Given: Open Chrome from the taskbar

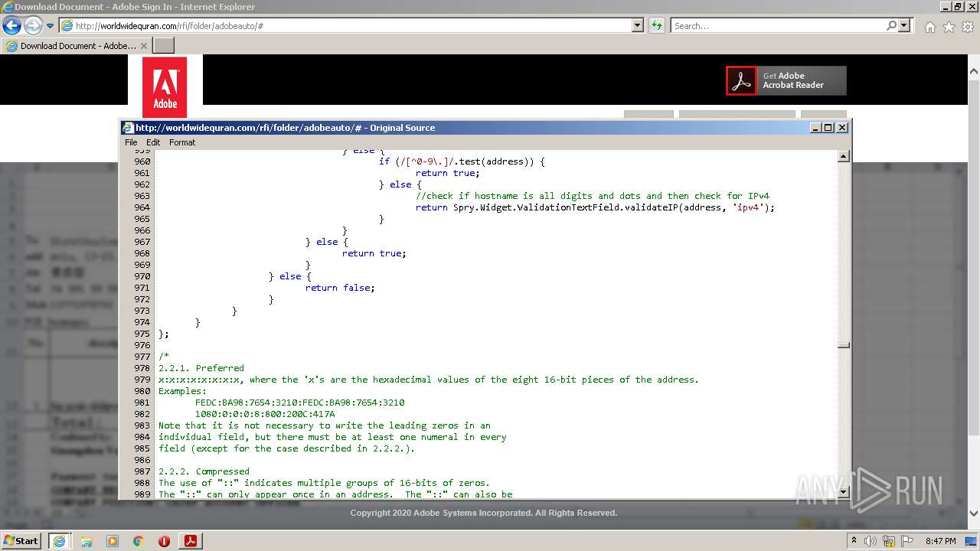Looking at the screenshot, I should pos(139,541).
